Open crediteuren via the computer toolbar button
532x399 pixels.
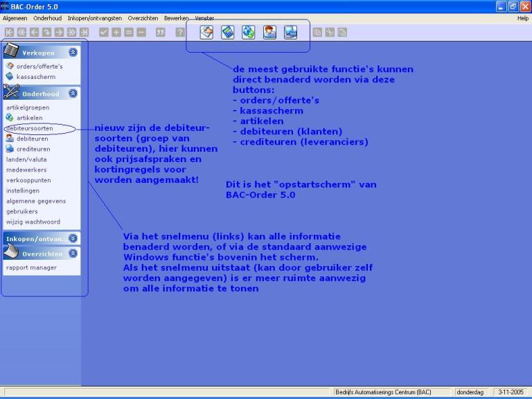pos(290,33)
